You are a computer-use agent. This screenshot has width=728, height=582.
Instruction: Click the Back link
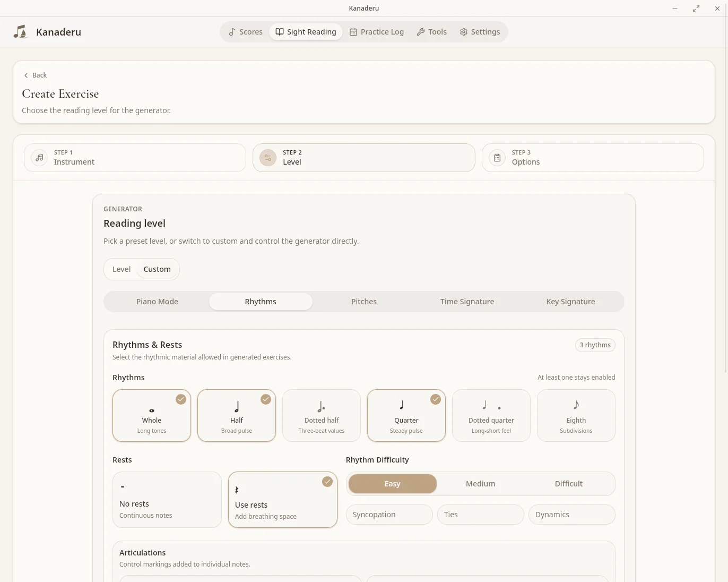pyautogui.click(x=35, y=75)
